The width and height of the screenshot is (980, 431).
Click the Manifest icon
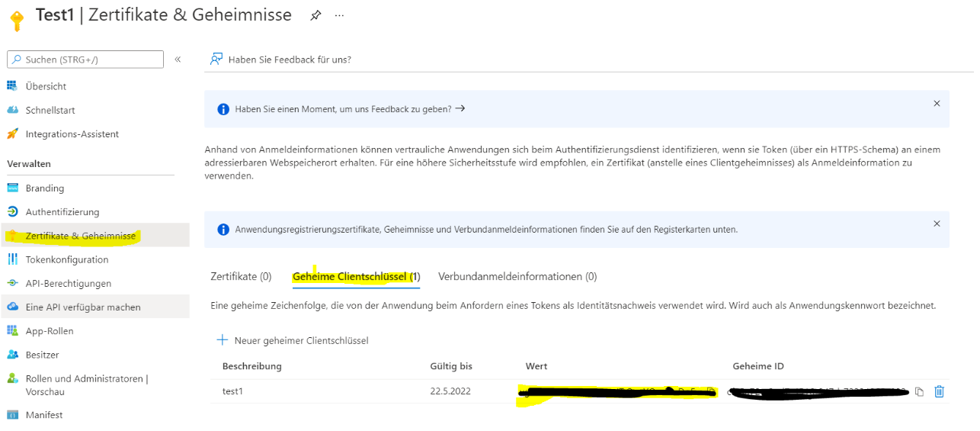pyautogui.click(x=12, y=415)
